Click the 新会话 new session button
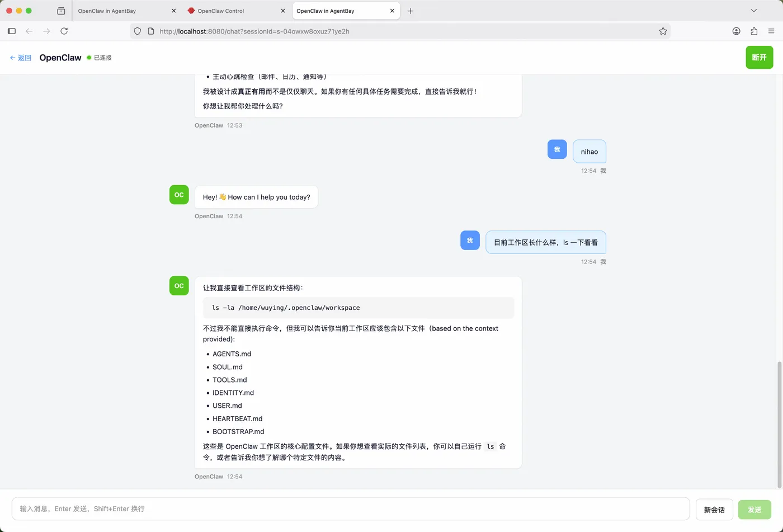This screenshot has height=532, width=783. [714, 510]
